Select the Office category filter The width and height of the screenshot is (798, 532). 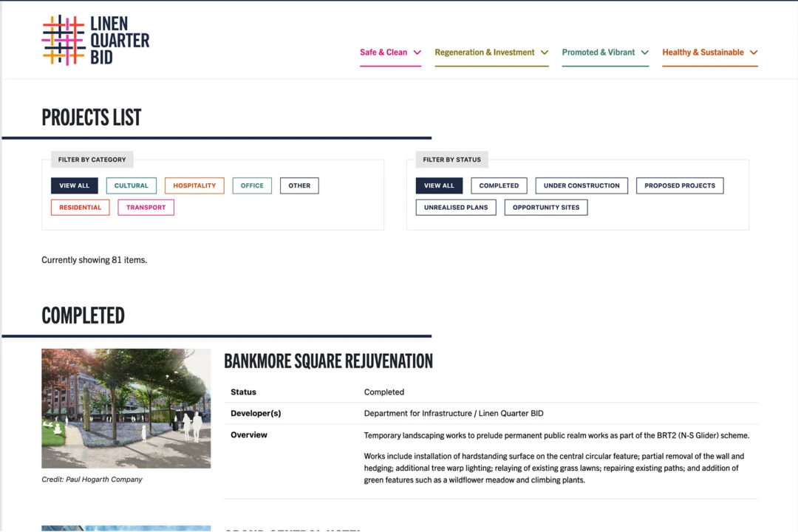coord(251,185)
